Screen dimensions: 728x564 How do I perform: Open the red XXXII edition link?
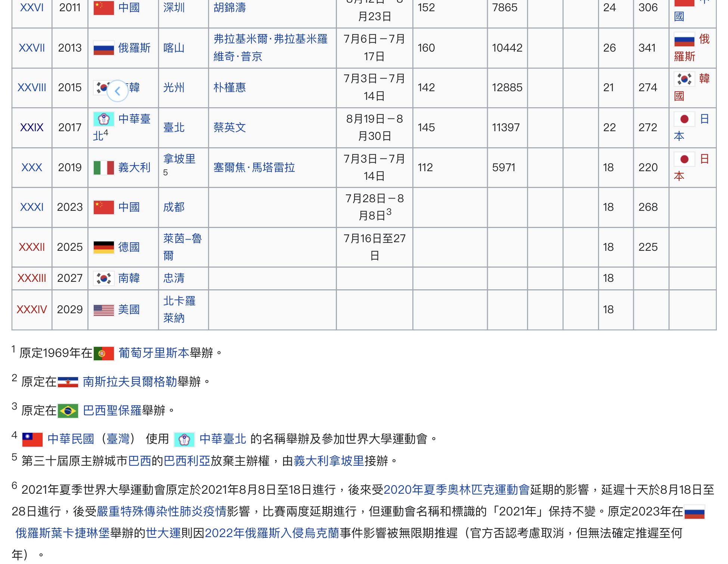[32, 247]
